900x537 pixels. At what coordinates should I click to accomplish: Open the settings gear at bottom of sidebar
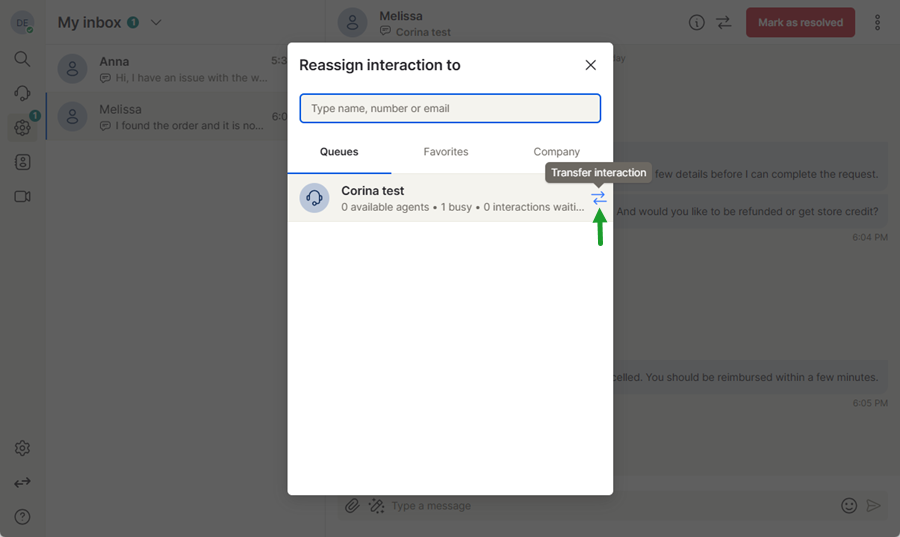[x=22, y=448]
